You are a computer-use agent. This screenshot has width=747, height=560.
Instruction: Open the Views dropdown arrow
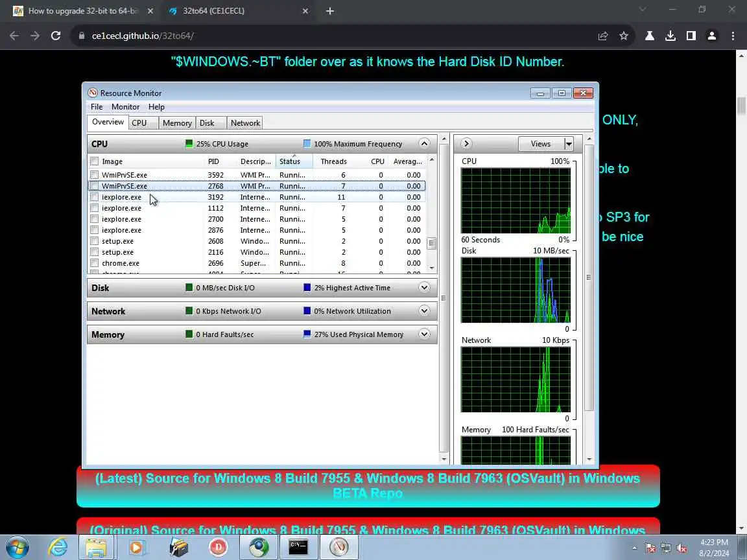[568, 144]
